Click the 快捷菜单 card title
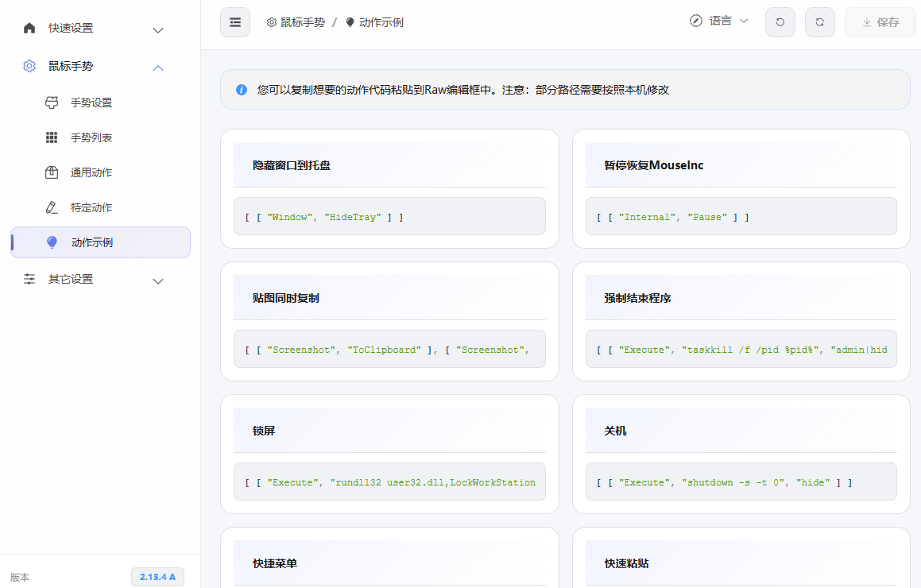This screenshot has width=921, height=588. 275,564
